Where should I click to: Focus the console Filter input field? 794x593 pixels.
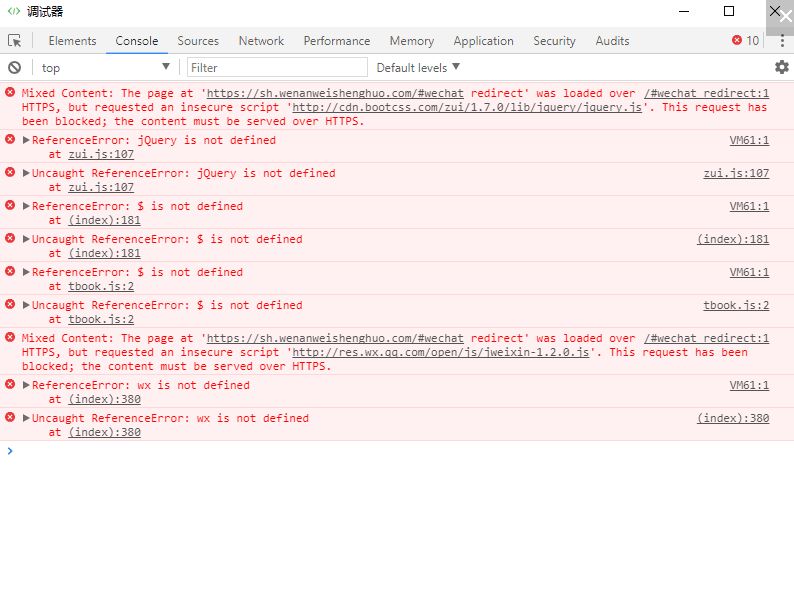pyautogui.click(x=277, y=67)
